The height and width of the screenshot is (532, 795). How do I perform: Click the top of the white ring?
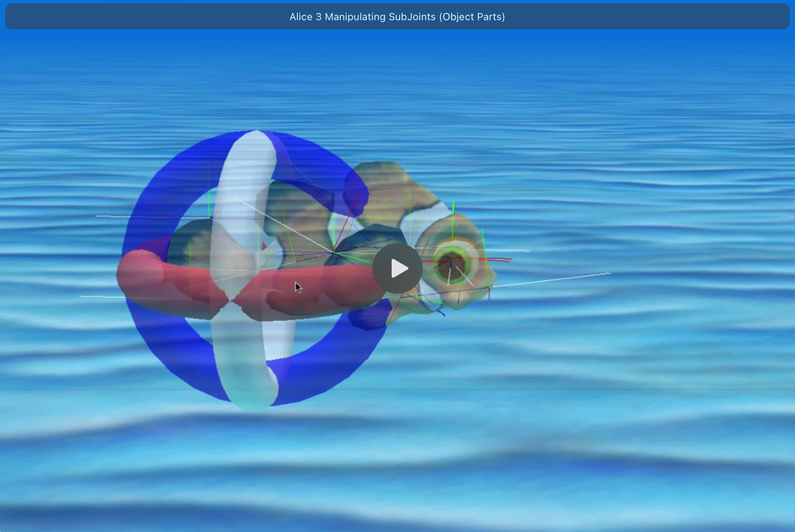click(x=256, y=139)
